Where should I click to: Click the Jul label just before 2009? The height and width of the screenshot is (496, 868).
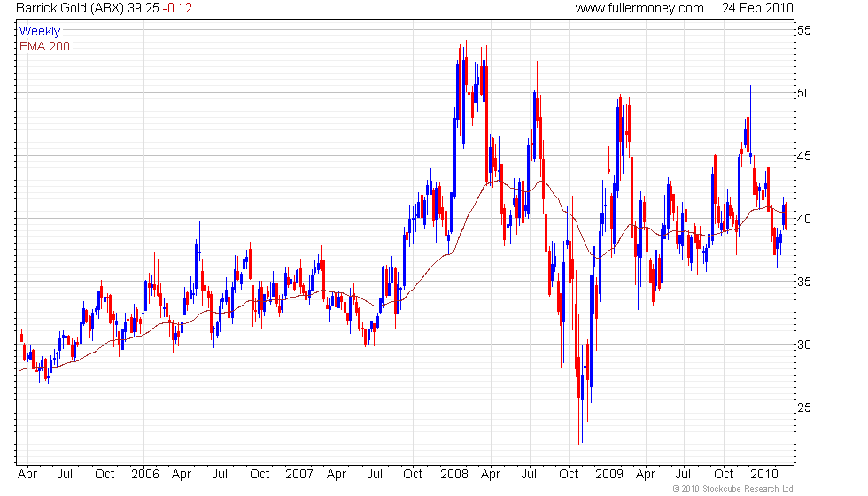530,475
